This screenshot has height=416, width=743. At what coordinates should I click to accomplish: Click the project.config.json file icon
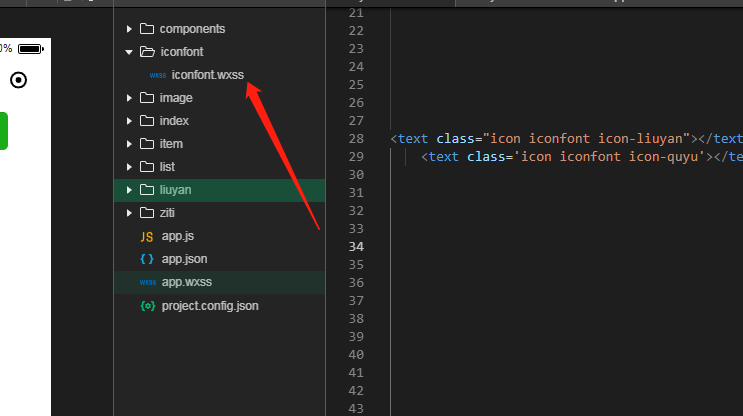[147, 305]
